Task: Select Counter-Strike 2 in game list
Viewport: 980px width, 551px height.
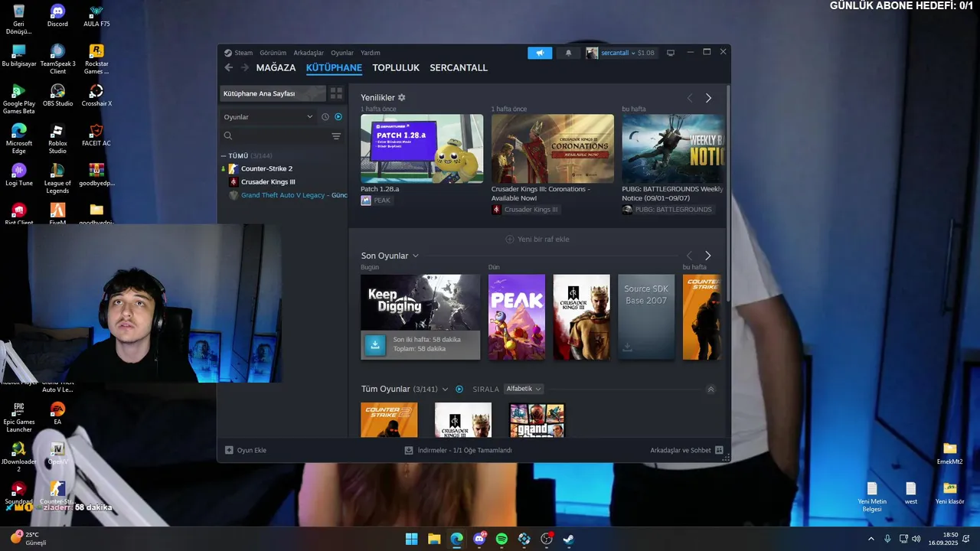Action: [266, 168]
